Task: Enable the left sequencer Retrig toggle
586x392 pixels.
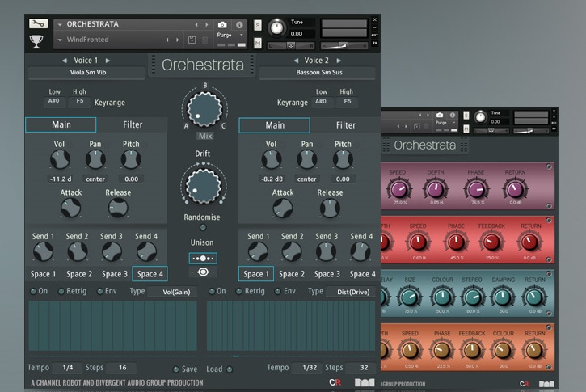Action: tap(61, 291)
